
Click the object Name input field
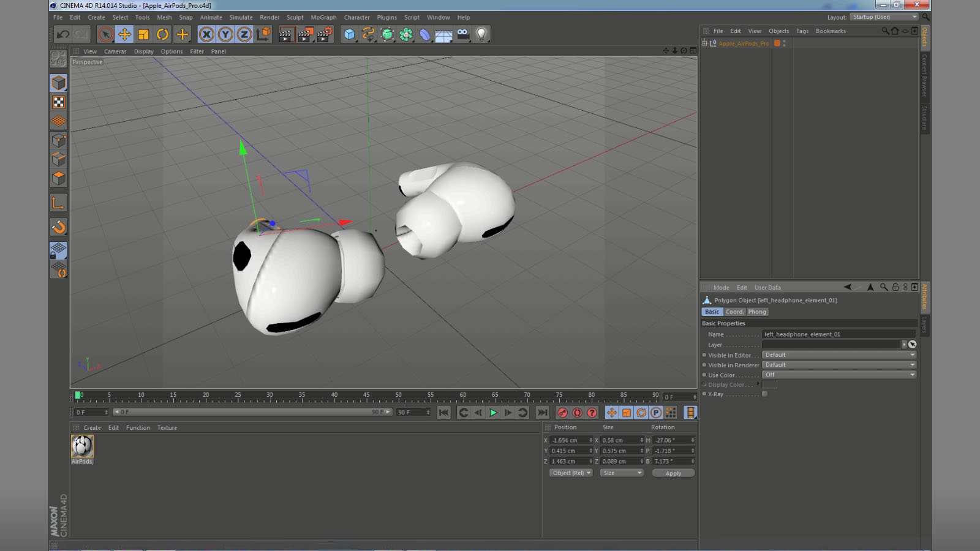(x=839, y=334)
